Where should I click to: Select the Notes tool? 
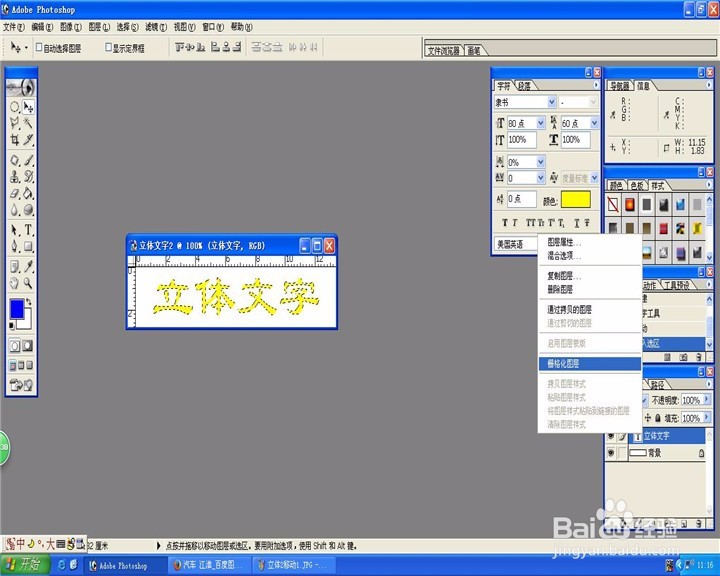15,266
